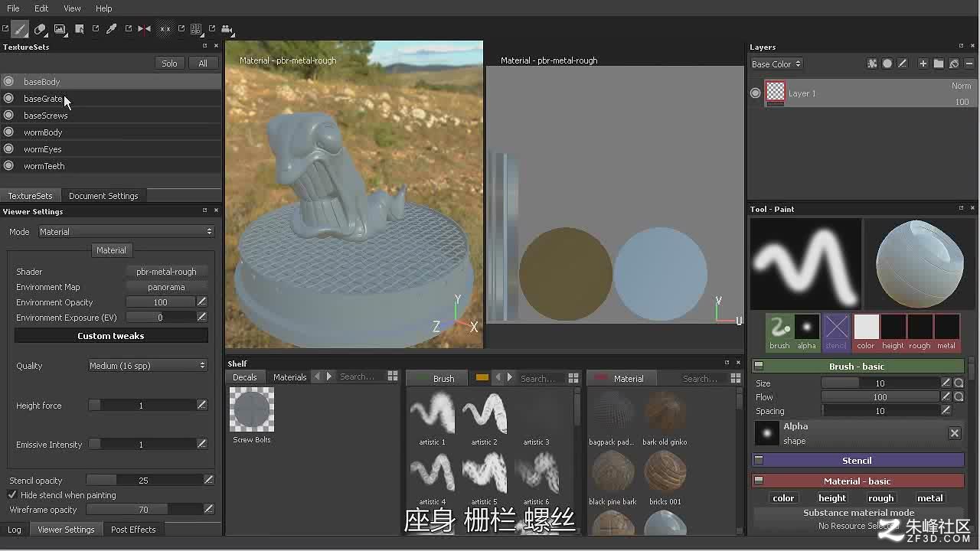Add a fill layer with bucket icon
Image resolution: width=980 pixels, height=551 pixels.
coord(954,64)
